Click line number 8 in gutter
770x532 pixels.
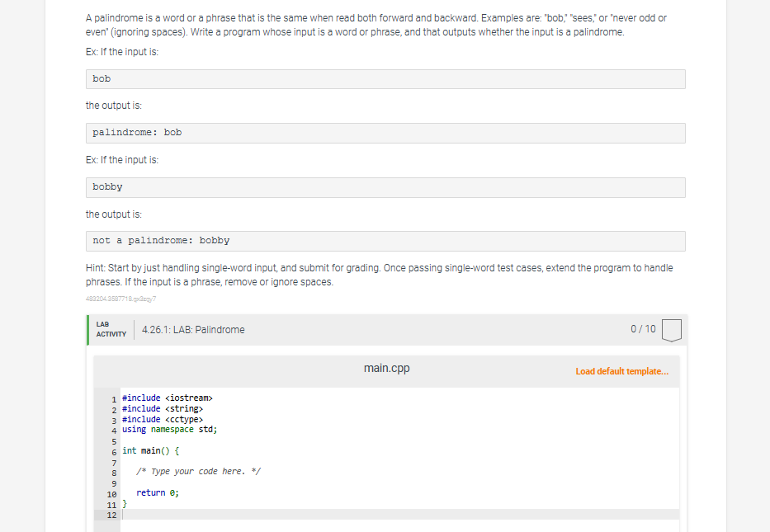tap(114, 473)
